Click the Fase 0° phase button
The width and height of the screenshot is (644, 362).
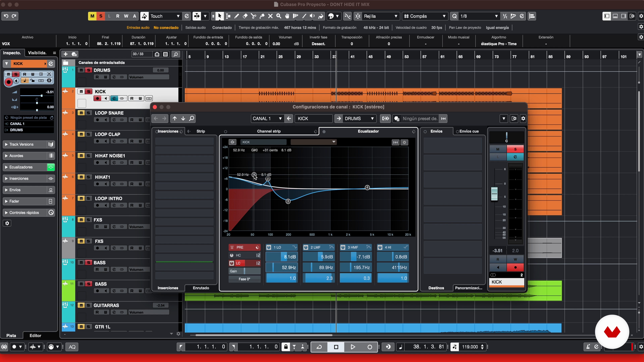pos(245,279)
